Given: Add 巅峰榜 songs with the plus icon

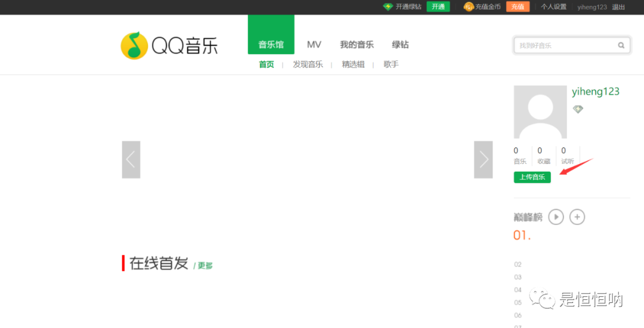Looking at the screenshot, I should [577, 216].
